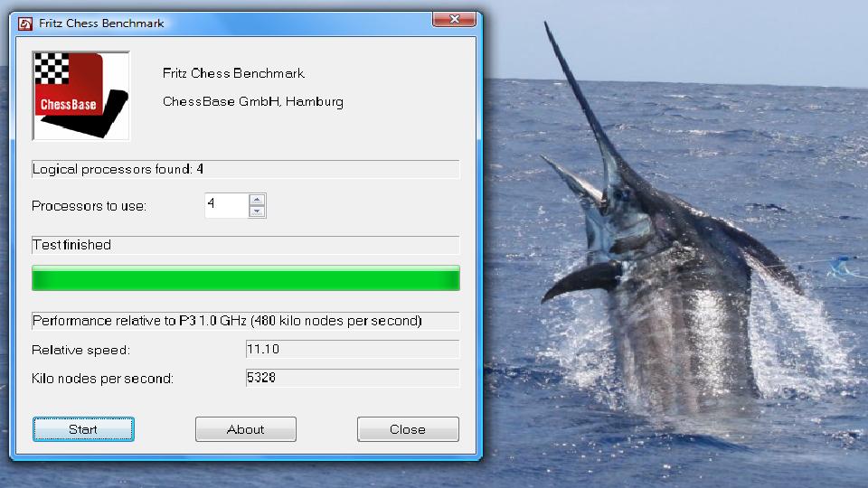Click the 'Logical processors found: 4' text
Screen dimensions: 868x488
[x=118, y=169]
